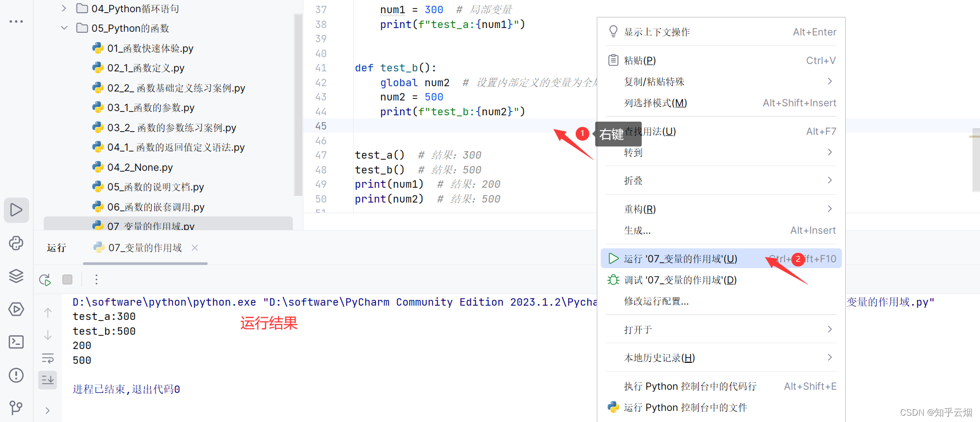
Task: Open the run toolbar more options dots
Action: 96,279
